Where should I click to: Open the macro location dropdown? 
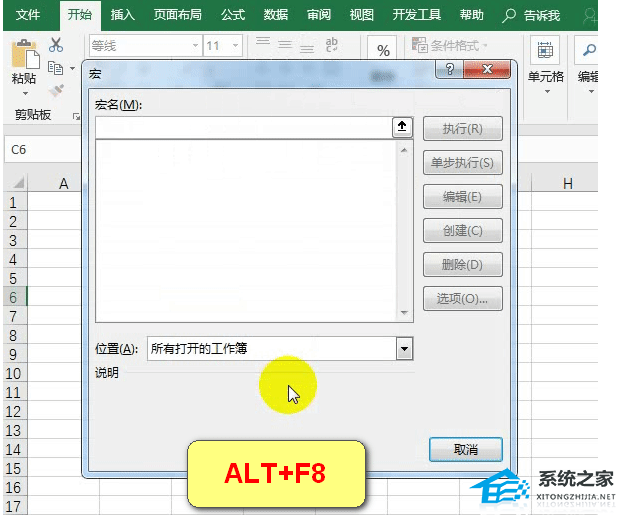point(404,348)
